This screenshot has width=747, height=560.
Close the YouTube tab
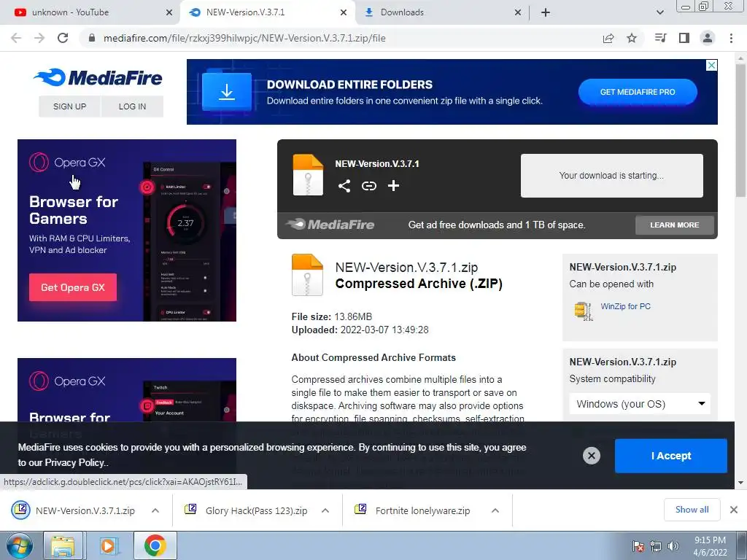pyautogui.click(x=169, y=12)
